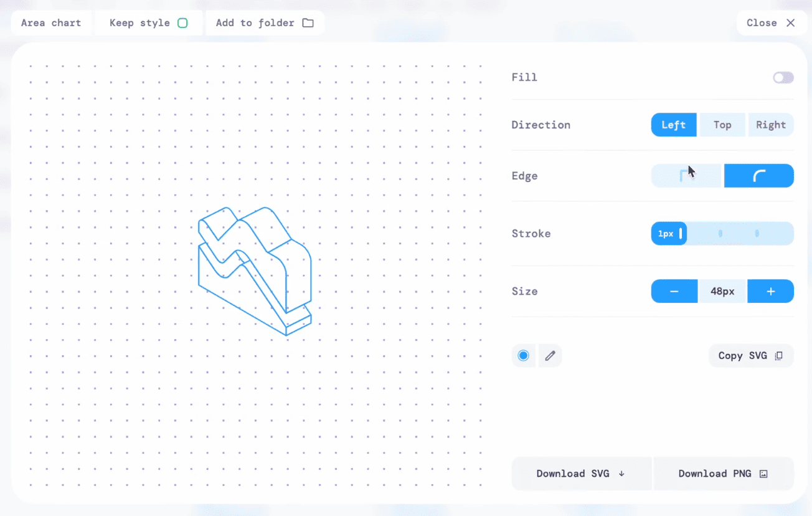Select the rounded corner edge icon
The height and width of the screenshot is (516, 812).
click(x=758, y=176)
